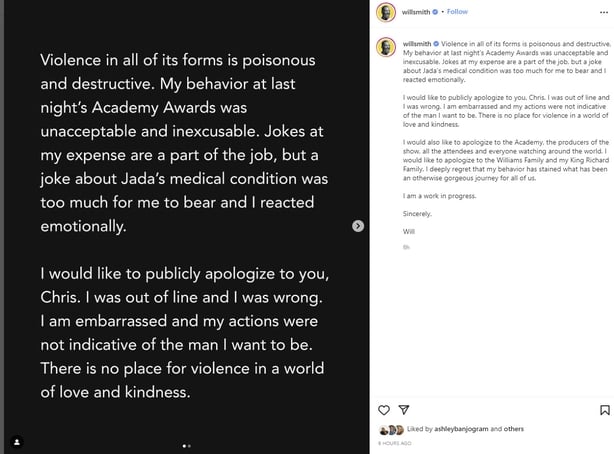This screenshot has height=454, width=614.
Task: Select the second carousel dot indicator
Action: 189,445
